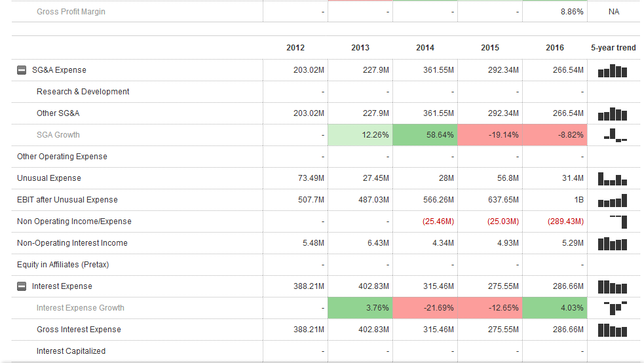The image size is (644, 363).
Task: Collapse the Interest Expense row
Action: coord(22,286)
